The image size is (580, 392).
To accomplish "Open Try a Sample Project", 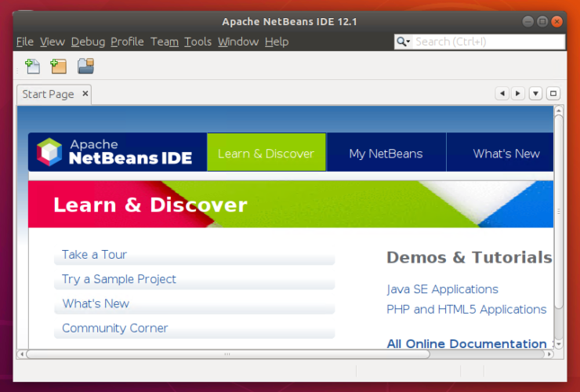I will [119, 279].
